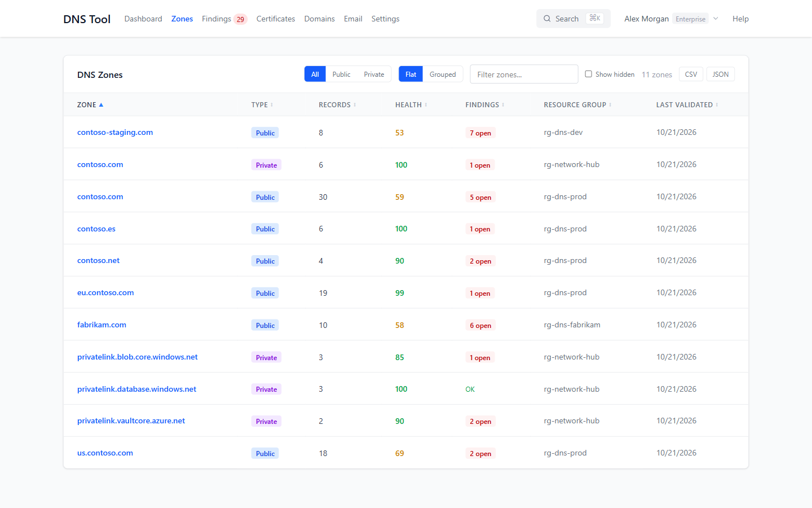Sort by the Zone column ascending arrow
Image resolution: width=812 pixels, height=508 pixels.
101,105
